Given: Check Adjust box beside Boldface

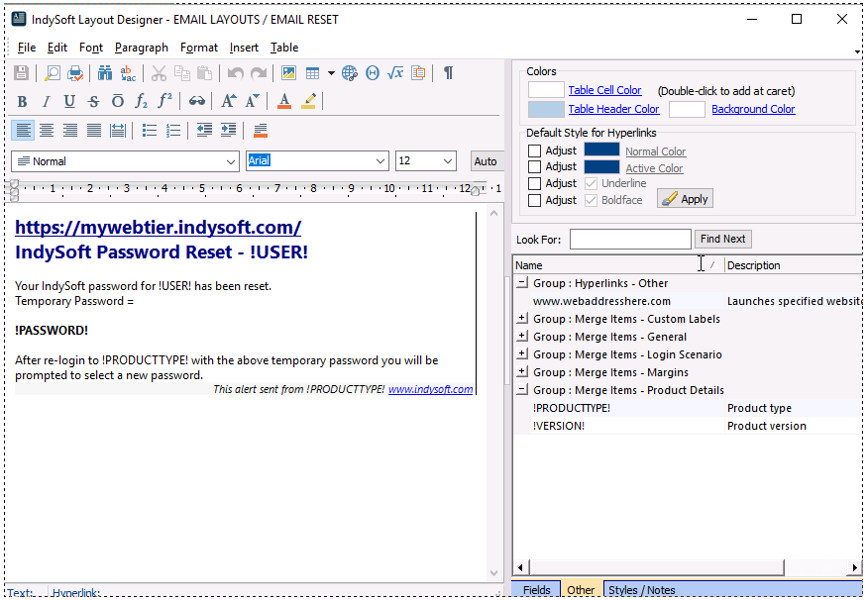Looking at the screenshot, I should click(535, 200).
